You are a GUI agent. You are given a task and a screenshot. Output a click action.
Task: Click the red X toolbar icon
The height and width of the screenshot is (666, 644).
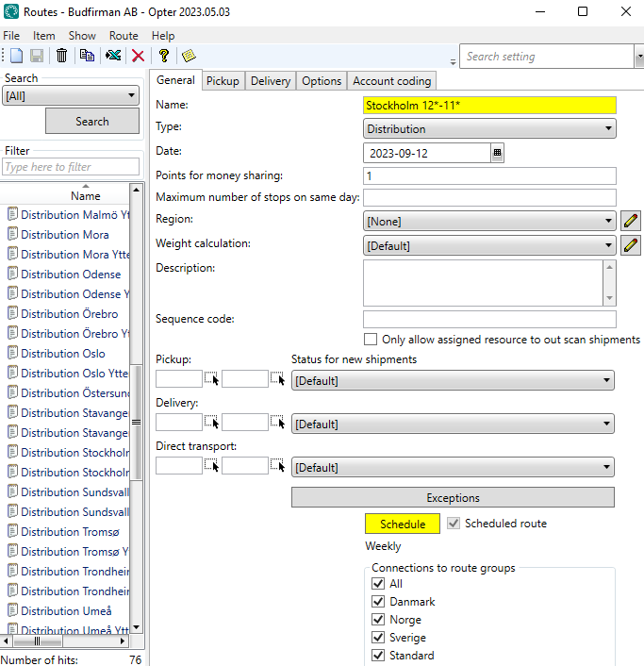(x=138, y=56)
